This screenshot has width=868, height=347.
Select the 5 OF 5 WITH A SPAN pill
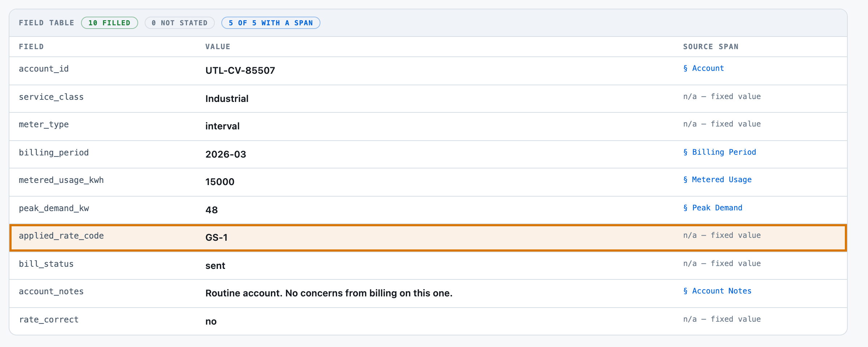(271, 23)
